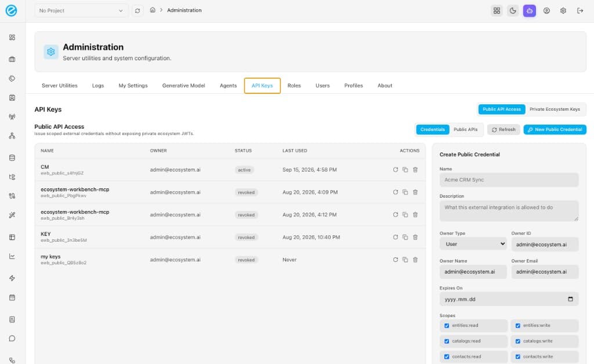This screenshot has width=594, height=364.
Task: Click the project refresh icon in header
Action: coord(137,10)
